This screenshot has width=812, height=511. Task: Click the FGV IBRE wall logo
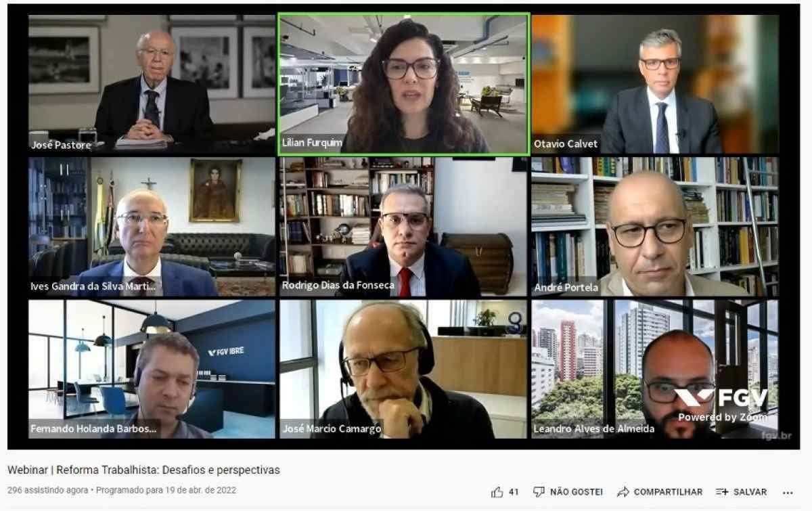click(226, 351)
